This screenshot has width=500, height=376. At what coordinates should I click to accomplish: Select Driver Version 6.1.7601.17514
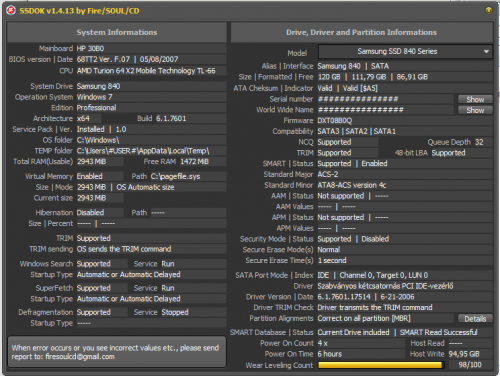[x=344, y=297]
